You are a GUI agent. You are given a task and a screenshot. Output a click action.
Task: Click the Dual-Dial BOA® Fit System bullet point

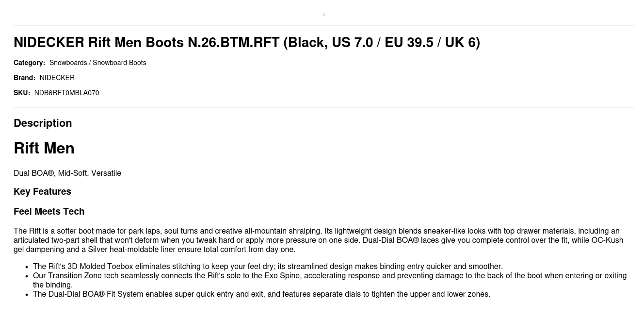click(261, 294)
